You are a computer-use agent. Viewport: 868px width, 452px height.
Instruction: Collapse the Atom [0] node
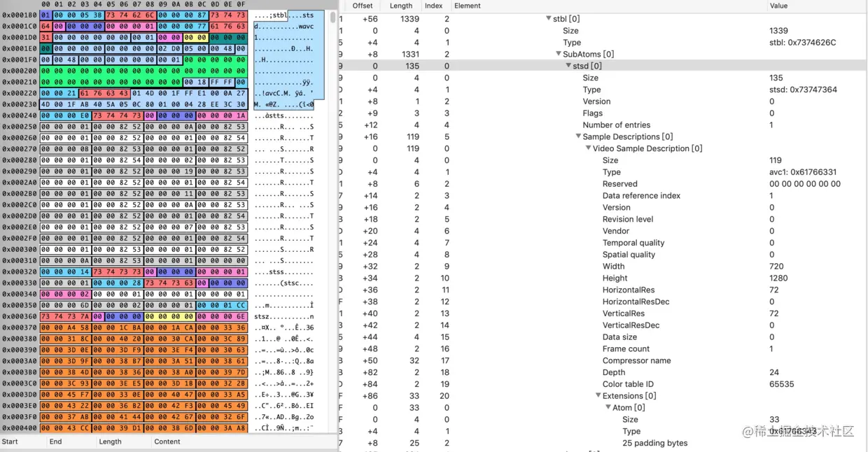[608, 407]
